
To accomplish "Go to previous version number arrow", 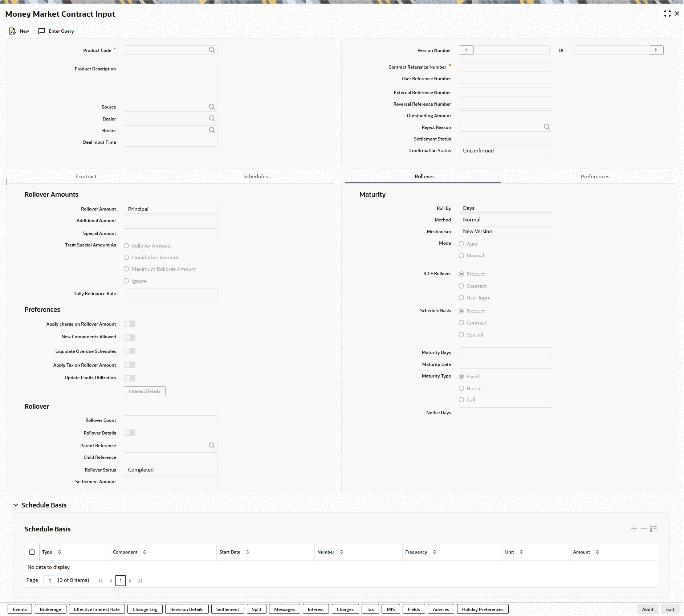I will pyautogui.click(x=466, y=50).
